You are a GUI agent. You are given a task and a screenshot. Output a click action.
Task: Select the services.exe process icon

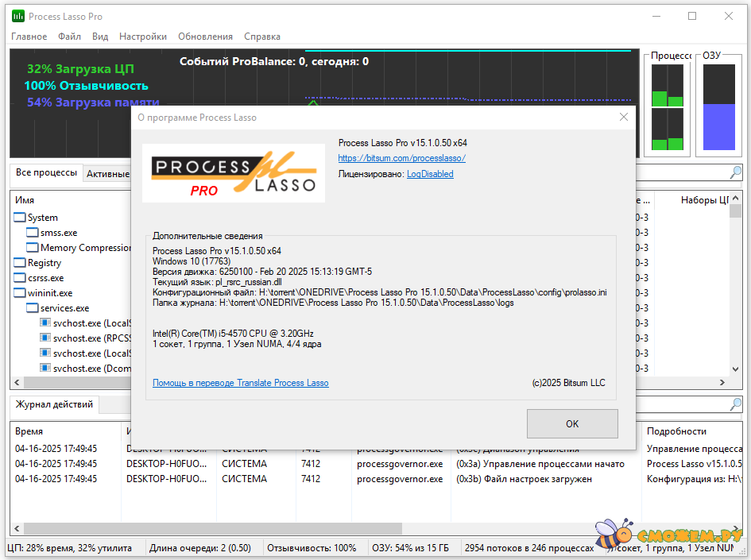[33, 308]
